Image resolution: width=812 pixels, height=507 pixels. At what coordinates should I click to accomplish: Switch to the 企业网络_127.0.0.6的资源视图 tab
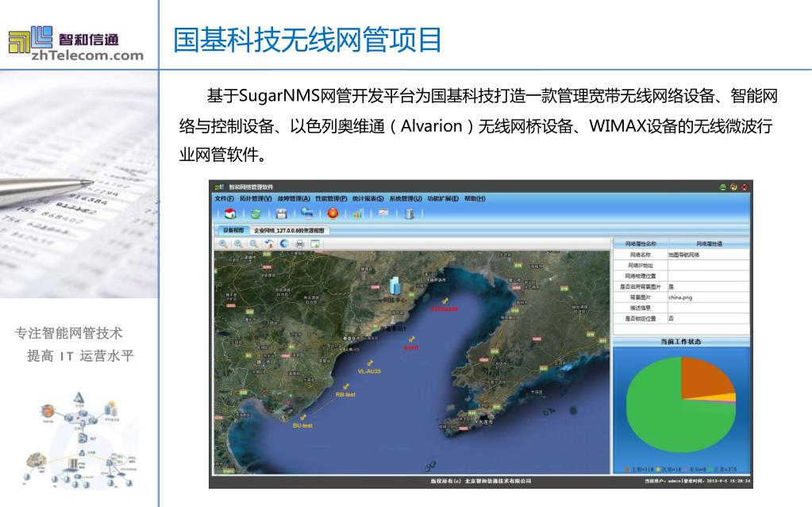[x=289, y=230]
